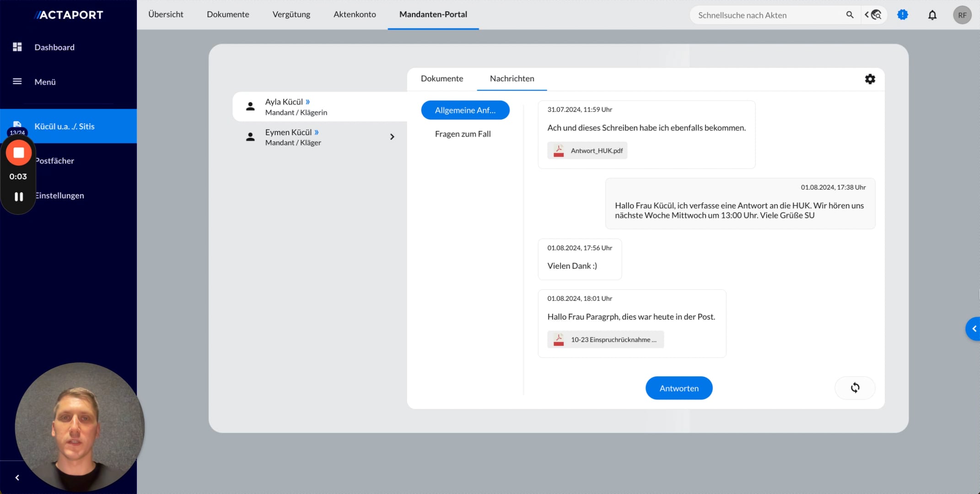Click the notifications bell icon
This screenshot has width=980, height=494.
932,15
